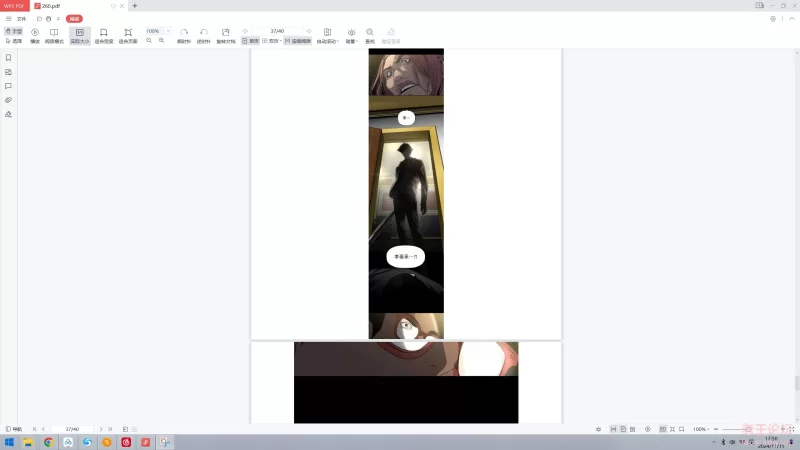This screenshot has height=450, width=800.
Task: Open signature stamp panel in sidebar
Action: tap(8, 114)
